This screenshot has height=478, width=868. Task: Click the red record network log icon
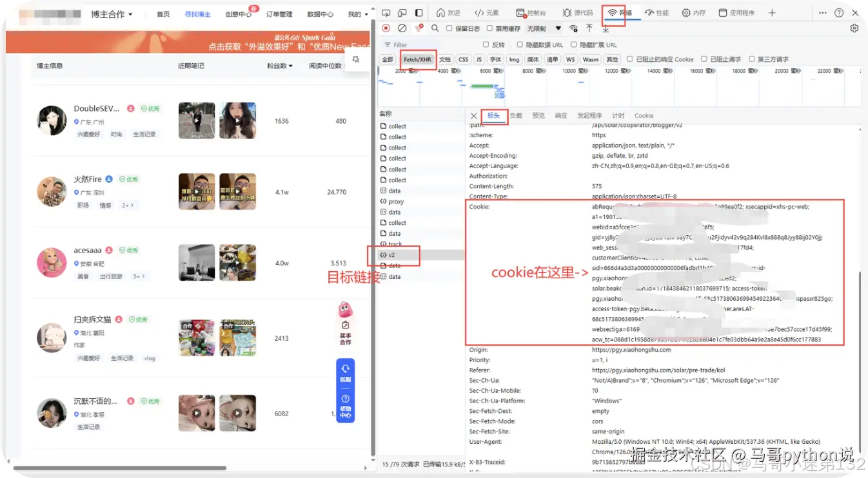386,28
